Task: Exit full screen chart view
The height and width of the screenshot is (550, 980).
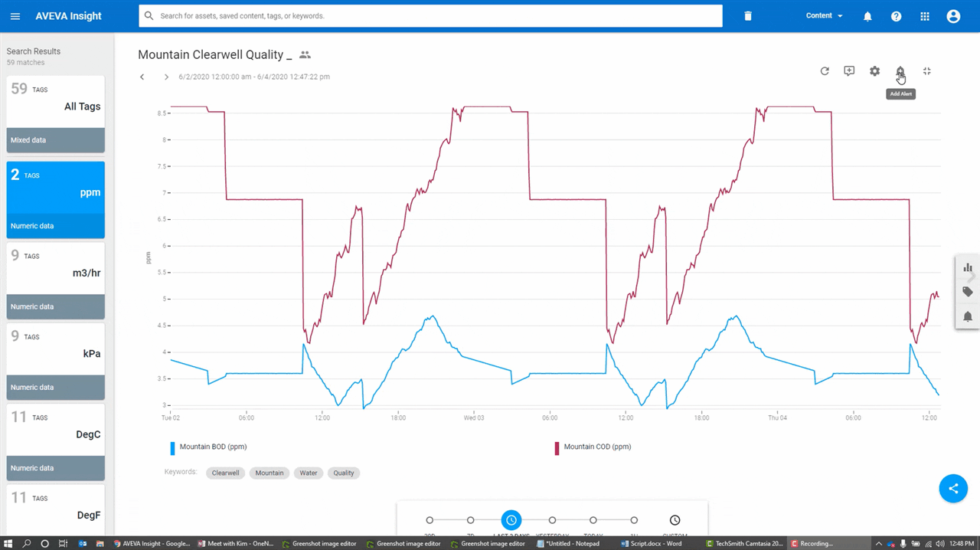Action: tap(926, 71)
